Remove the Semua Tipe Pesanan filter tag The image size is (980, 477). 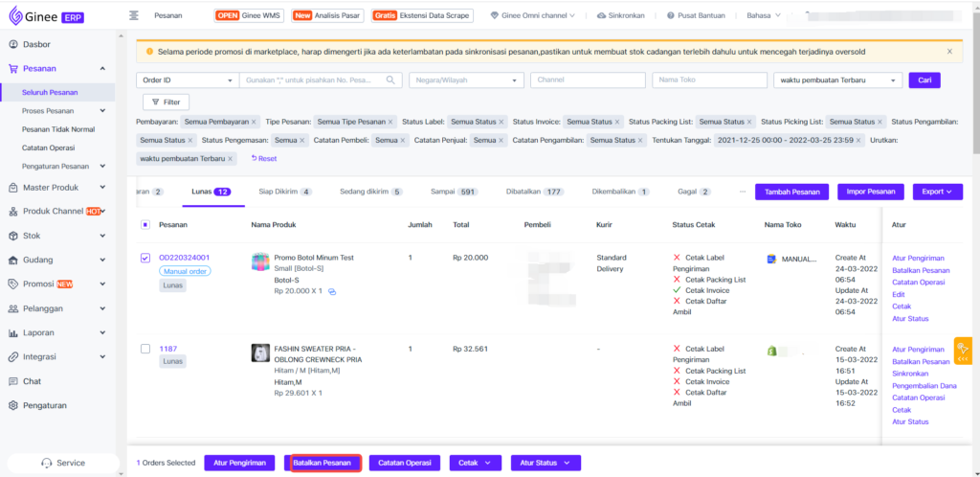390,122
